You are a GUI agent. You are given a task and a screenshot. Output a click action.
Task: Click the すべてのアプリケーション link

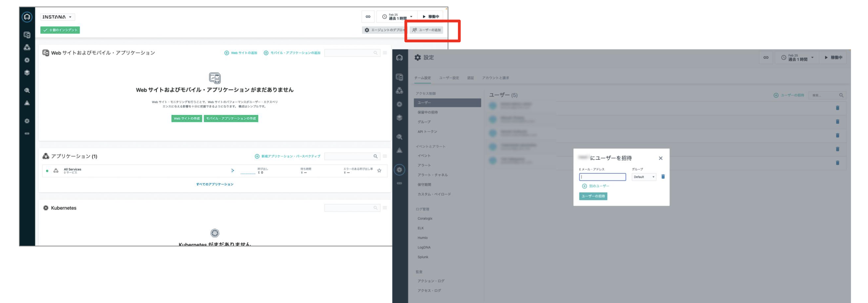click(215, 184)
